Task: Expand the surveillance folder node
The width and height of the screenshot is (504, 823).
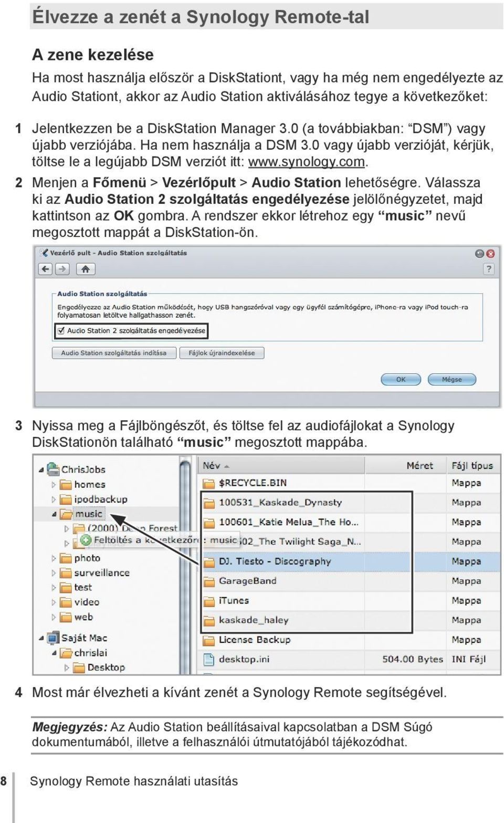Action: point(54,573)
